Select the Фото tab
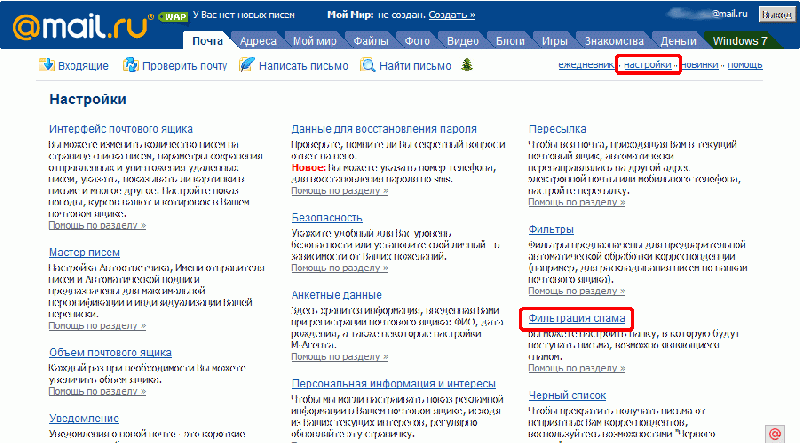This screenshot has width=800, height=443. [415, 41]
